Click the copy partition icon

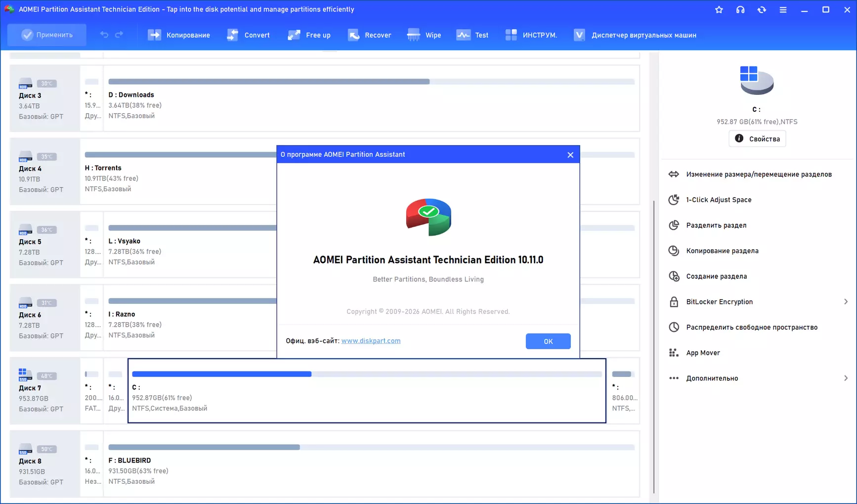[x=674, y=251]
